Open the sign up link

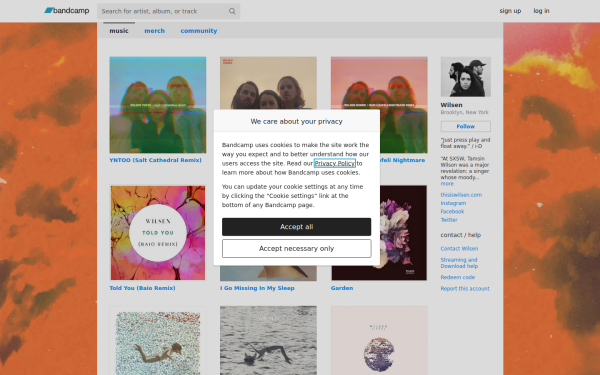pos(510,11)
